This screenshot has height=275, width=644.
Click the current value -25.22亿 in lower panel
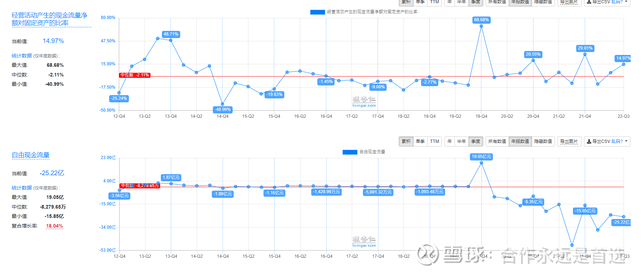52,173
